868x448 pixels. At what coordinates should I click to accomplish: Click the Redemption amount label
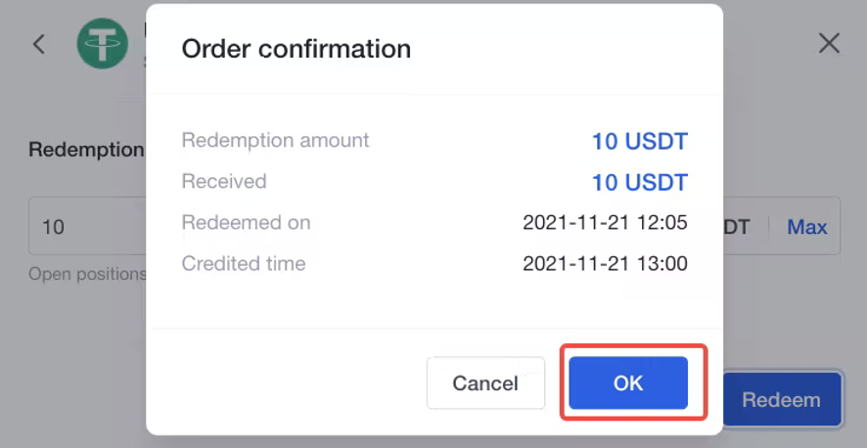(275, 141)
